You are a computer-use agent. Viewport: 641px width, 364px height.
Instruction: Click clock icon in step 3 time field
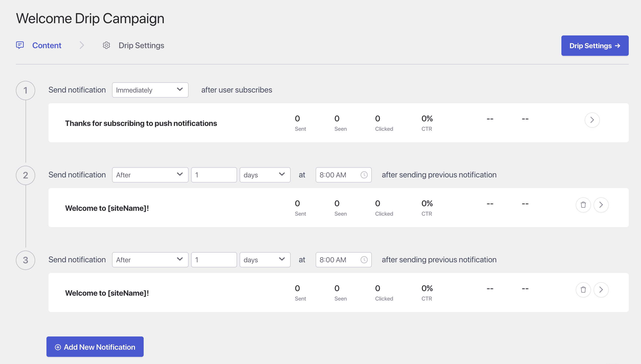click(x=364, y=260)
